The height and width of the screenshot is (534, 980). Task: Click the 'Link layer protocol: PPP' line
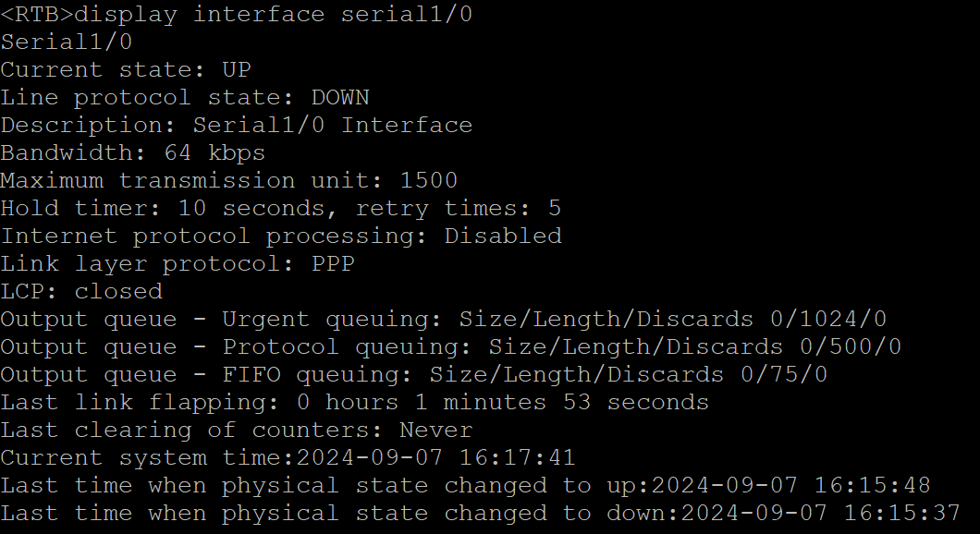click(x=178, y=263)
